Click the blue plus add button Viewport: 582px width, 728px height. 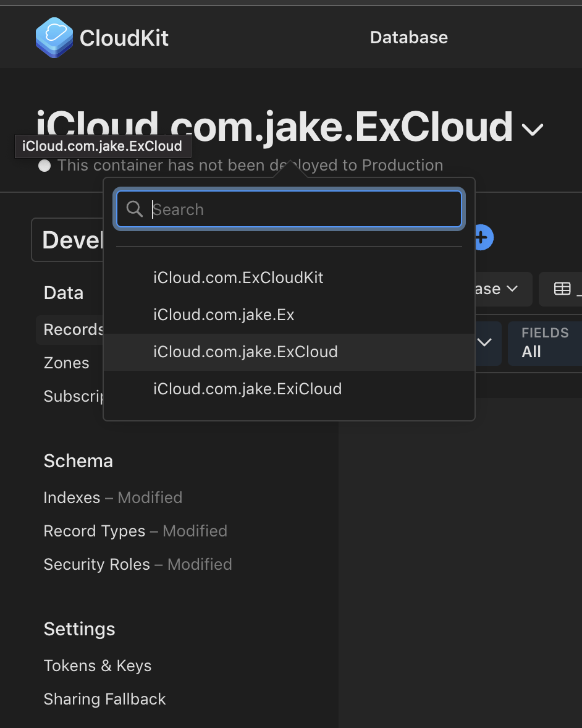(484, 238)
